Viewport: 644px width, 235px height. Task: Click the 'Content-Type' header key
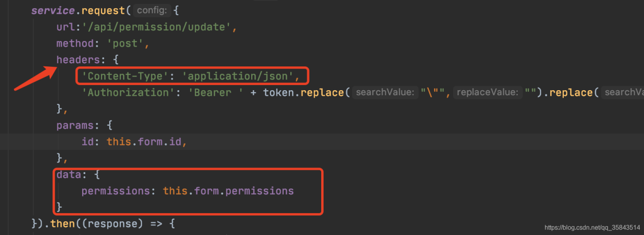(x=125, y=76)
